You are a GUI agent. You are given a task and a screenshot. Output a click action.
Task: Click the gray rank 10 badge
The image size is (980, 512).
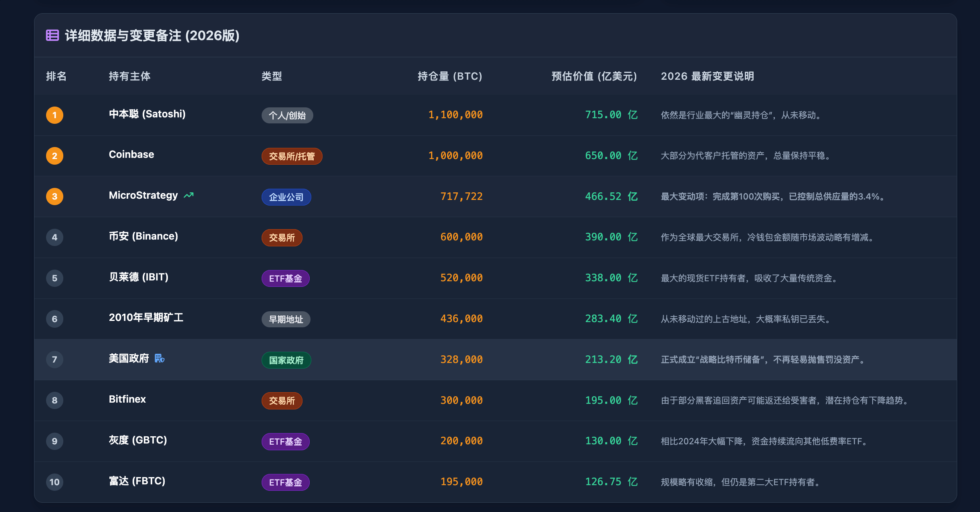click(54, 482)
